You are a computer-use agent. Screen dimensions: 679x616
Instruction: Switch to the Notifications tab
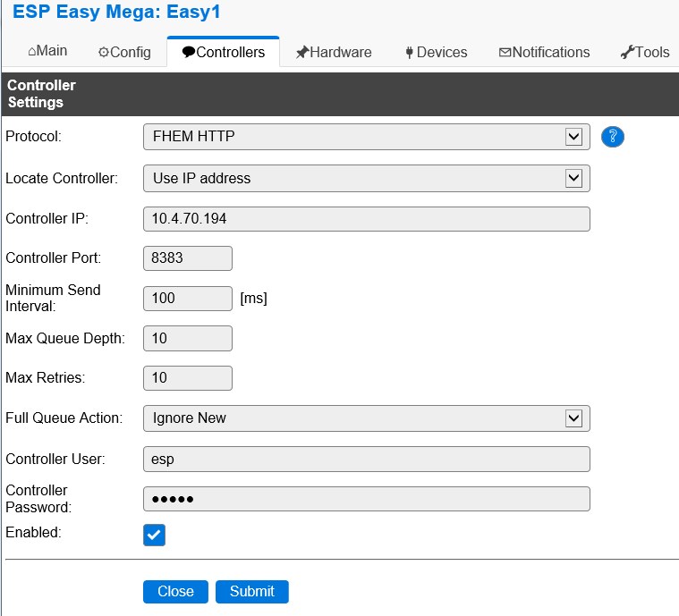(x=544, y=52)
